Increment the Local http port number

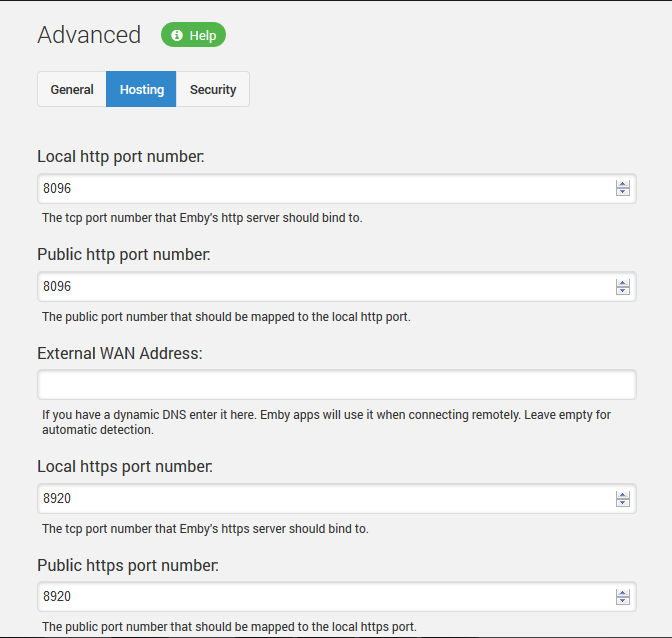(623, 184)
